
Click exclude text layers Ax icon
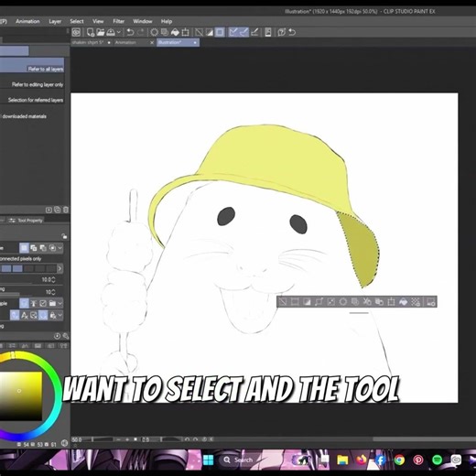[x=25, y=315]
